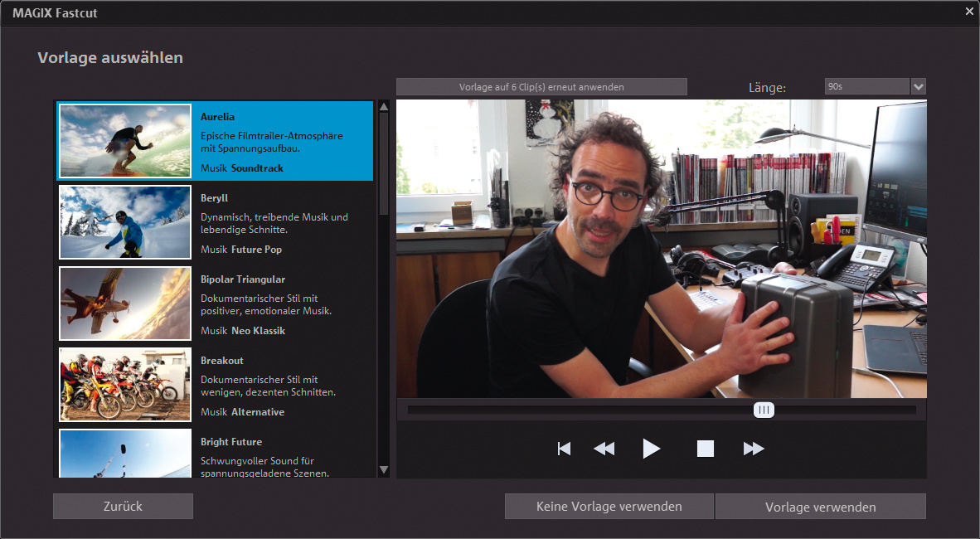The height and width of the screenshot is (539, 980).
Task: Click Vorlage verwenden button
Action: (821, 507)
